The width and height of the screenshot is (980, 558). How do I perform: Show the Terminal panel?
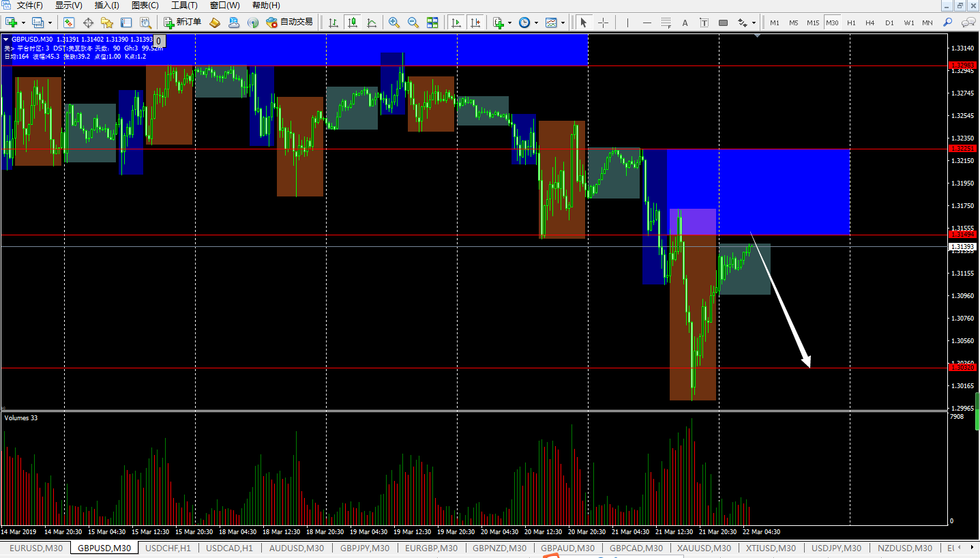click(126, 23)
